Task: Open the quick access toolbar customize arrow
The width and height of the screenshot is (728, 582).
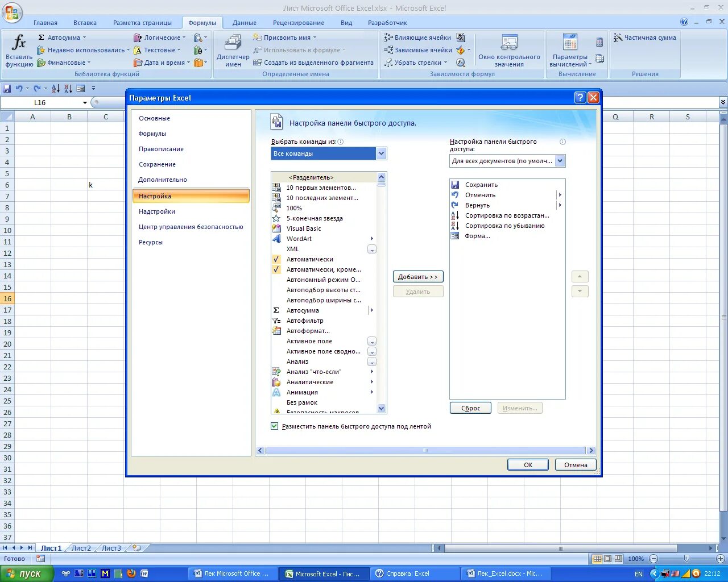Action: [x=93, y=89]
